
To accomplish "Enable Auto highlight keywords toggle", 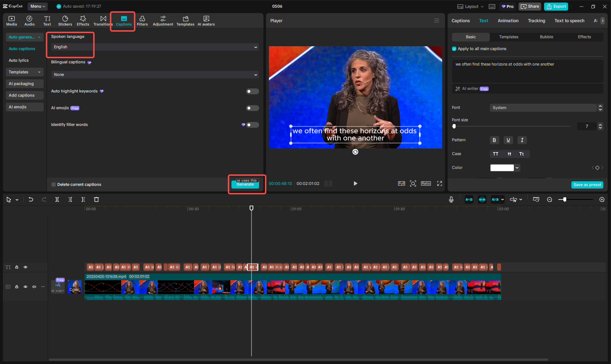I will (252, 91).
